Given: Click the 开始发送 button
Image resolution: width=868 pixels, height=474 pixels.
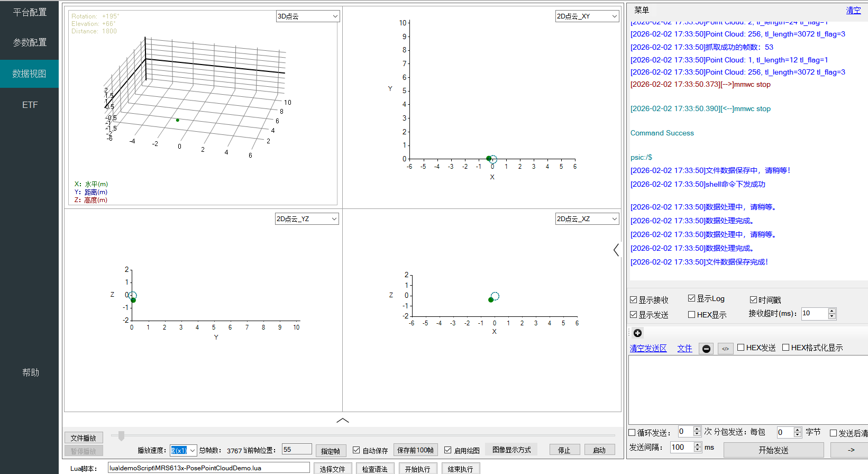Looking at the screenshot, I should 773,450.
